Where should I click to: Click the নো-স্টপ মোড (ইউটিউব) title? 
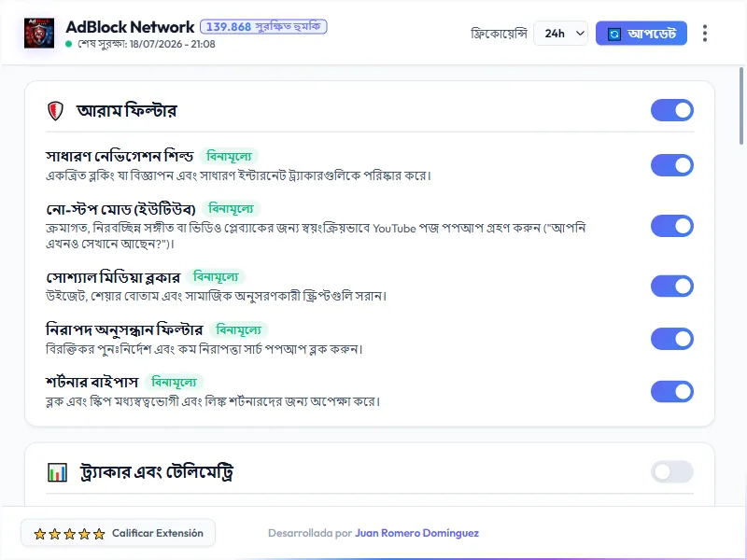(x=121, y=209)
